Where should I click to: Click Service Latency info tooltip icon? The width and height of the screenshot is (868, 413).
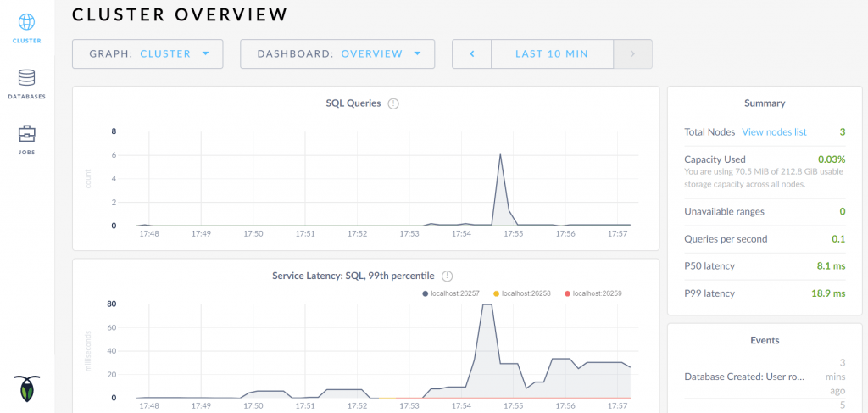448,276
